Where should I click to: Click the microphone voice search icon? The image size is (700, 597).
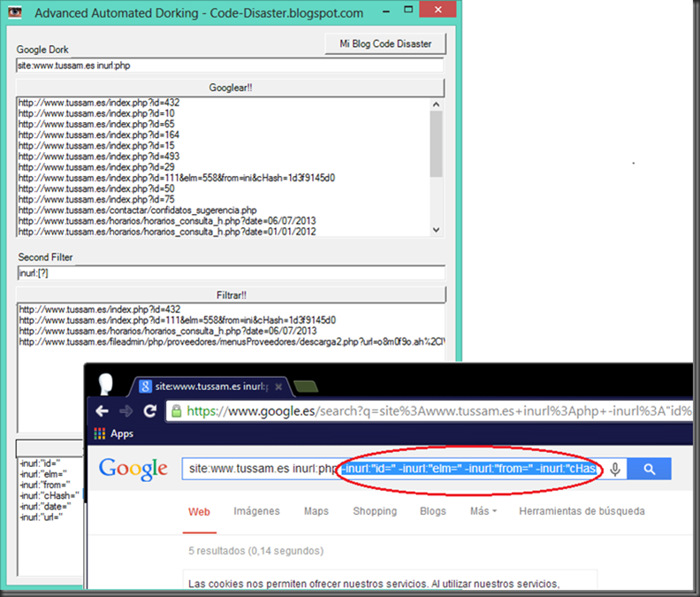click(x=615, y=470)
